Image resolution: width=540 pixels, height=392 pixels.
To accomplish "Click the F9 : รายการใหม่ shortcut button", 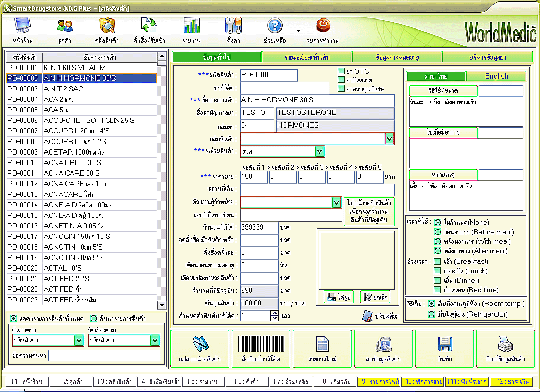I will (378, 381).
